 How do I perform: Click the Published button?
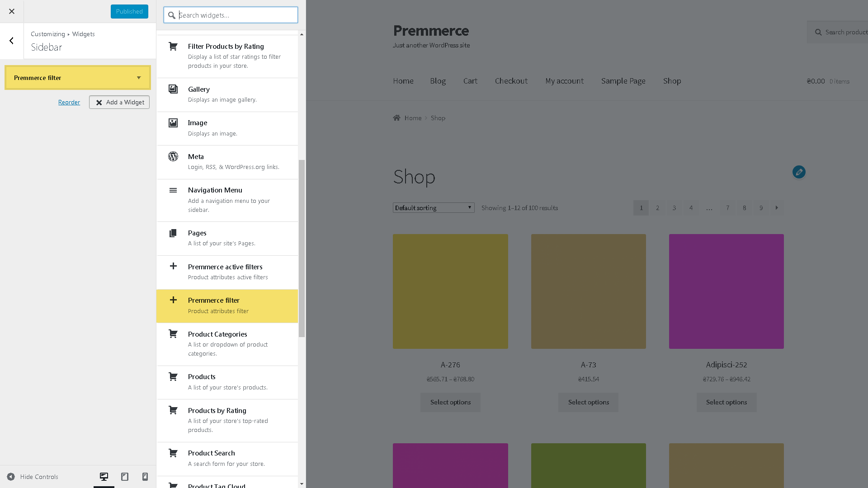coord(129,11)
